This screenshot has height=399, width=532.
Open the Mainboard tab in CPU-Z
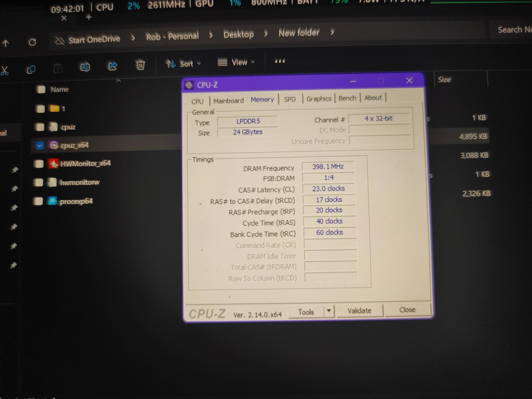228,101
